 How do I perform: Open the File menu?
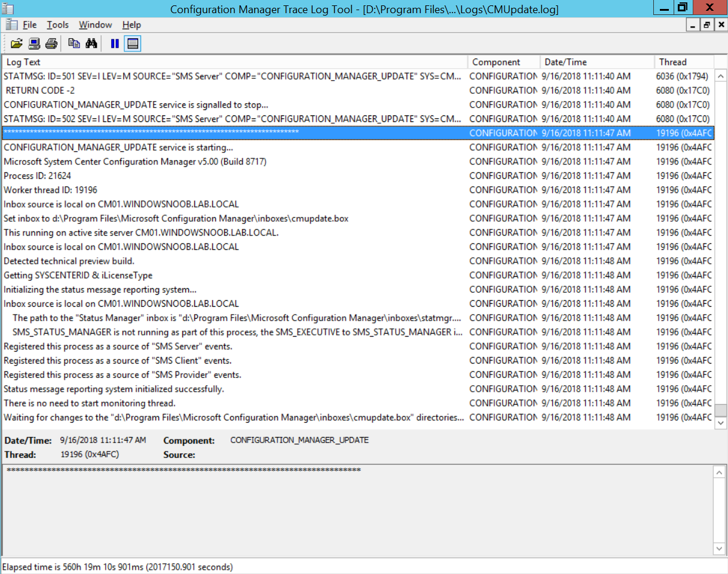[29, 25]
